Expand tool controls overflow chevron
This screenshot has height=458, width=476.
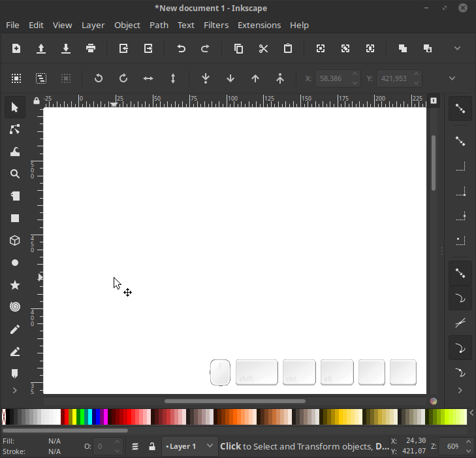[x=452, y=78]
